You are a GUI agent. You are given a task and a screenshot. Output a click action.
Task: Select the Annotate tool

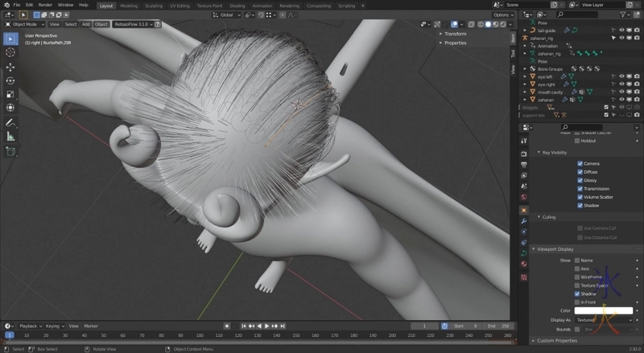coord(10,122)
